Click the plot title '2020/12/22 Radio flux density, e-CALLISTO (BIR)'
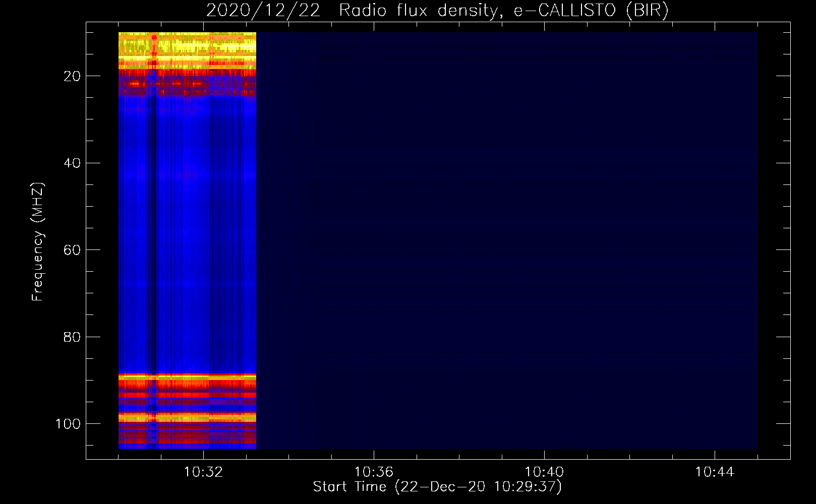Screen dimensions: 816x504 437,10
